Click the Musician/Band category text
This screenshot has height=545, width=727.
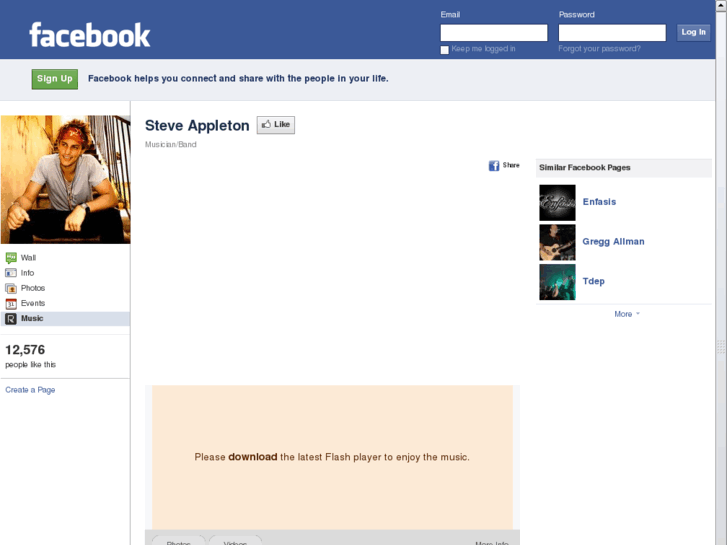pyautogui.click(x=171, y=145)
